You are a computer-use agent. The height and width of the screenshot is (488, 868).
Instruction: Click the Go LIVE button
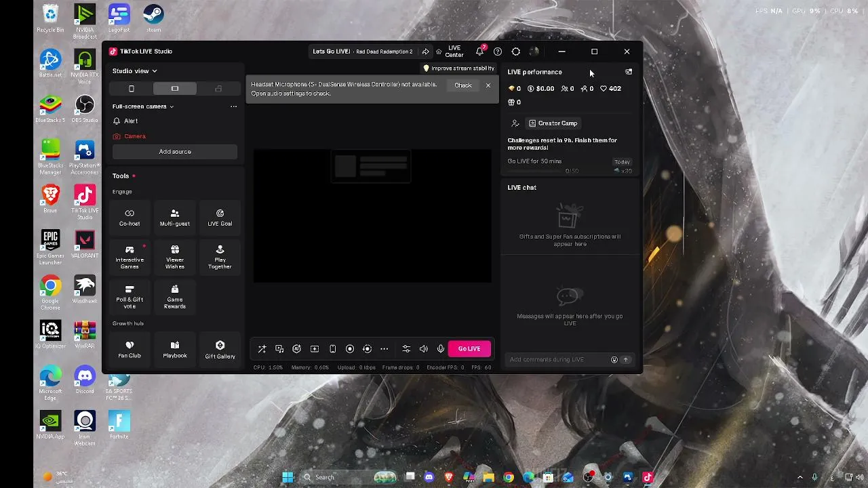click(469, 348)
